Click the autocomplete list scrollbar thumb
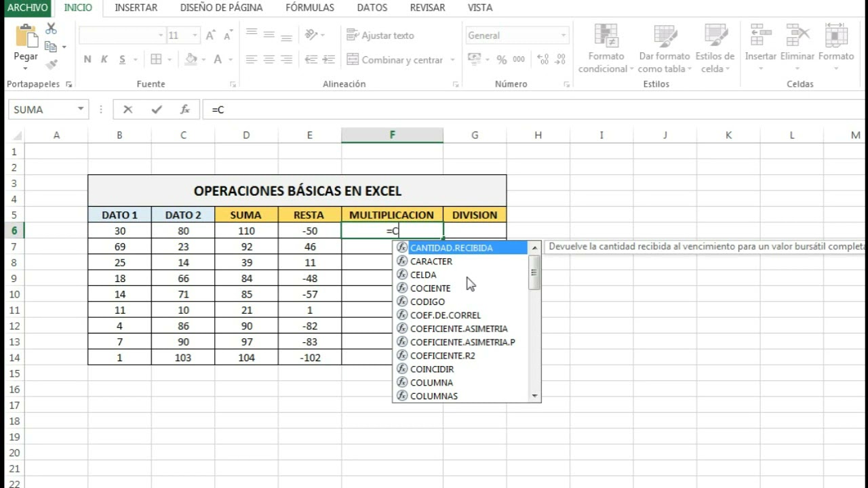Viewport: 868px width, 488px height. click(x=534, y=272)
